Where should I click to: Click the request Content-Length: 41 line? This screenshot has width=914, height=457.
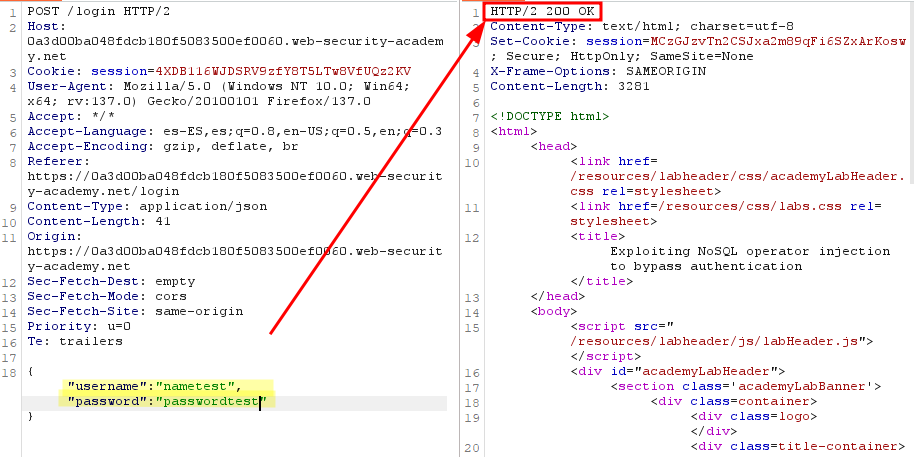[99, 222]
